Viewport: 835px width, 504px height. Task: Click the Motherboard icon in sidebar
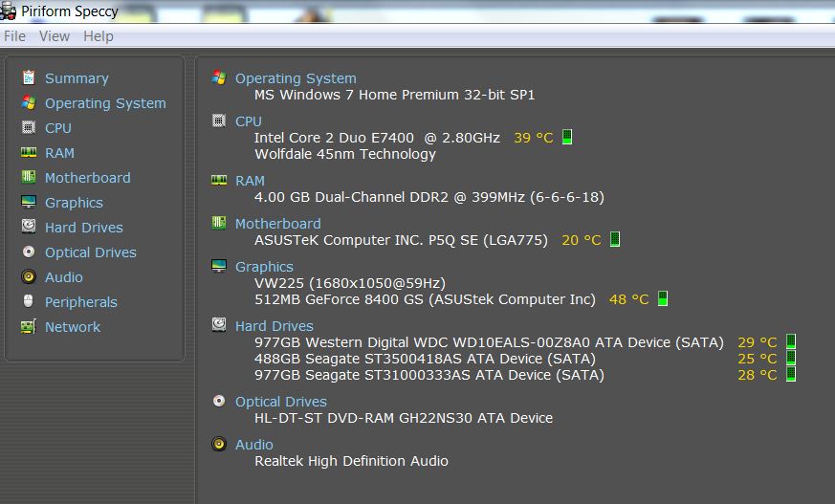pos(29,177)
